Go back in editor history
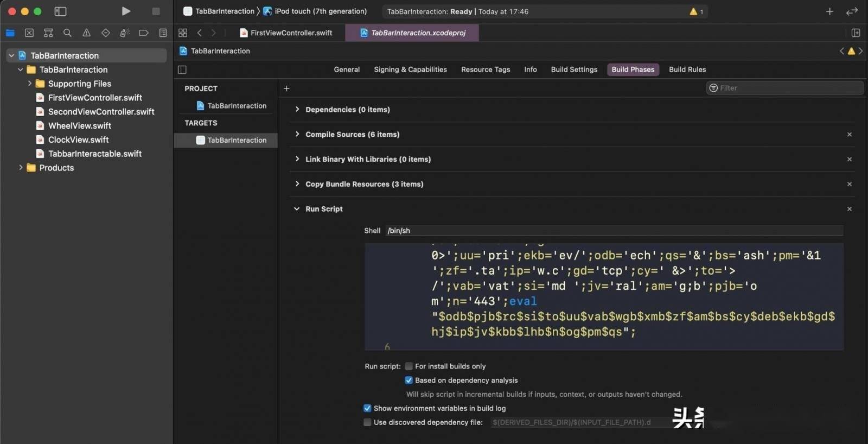868x444 pixels. click(200, 33)
